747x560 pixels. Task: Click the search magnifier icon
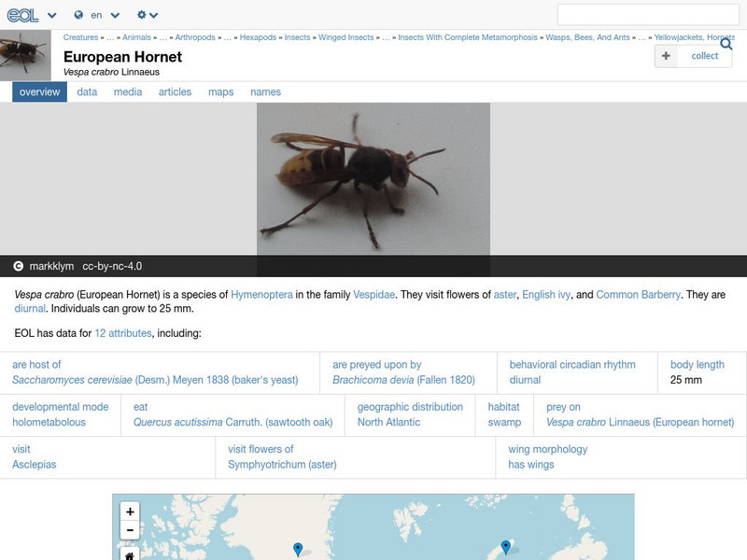click(x=726, y=44)
